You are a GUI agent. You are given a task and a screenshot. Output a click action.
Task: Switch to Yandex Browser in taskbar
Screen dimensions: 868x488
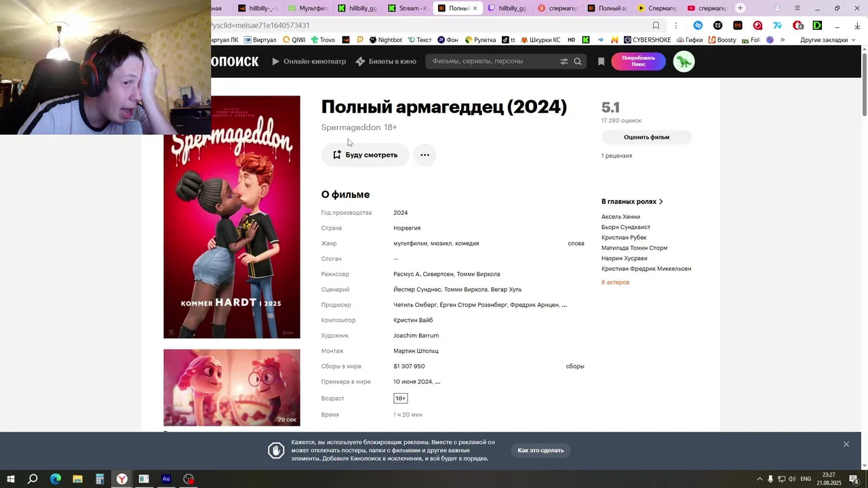click(x=122, y=479)
